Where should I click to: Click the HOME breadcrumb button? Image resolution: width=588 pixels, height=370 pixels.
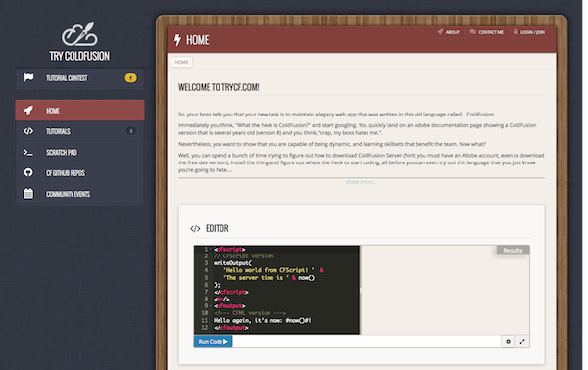[x=182, y=62]
